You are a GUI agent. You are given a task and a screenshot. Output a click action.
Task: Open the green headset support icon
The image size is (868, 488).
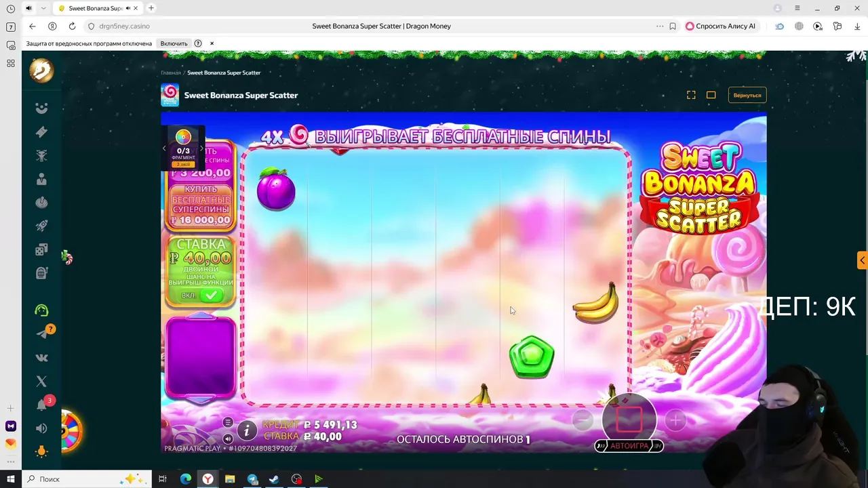point(41,310)
